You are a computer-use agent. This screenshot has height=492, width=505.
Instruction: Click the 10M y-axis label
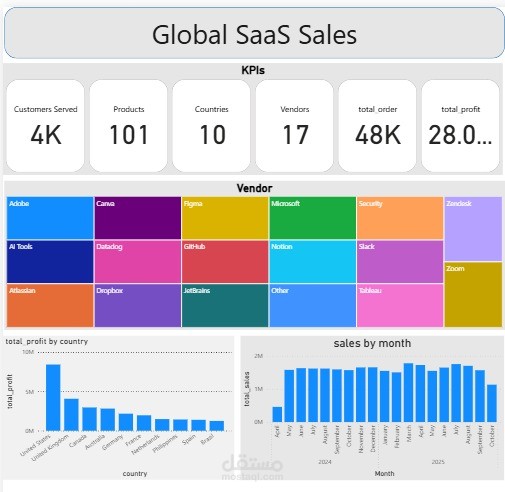pos(28,352)
